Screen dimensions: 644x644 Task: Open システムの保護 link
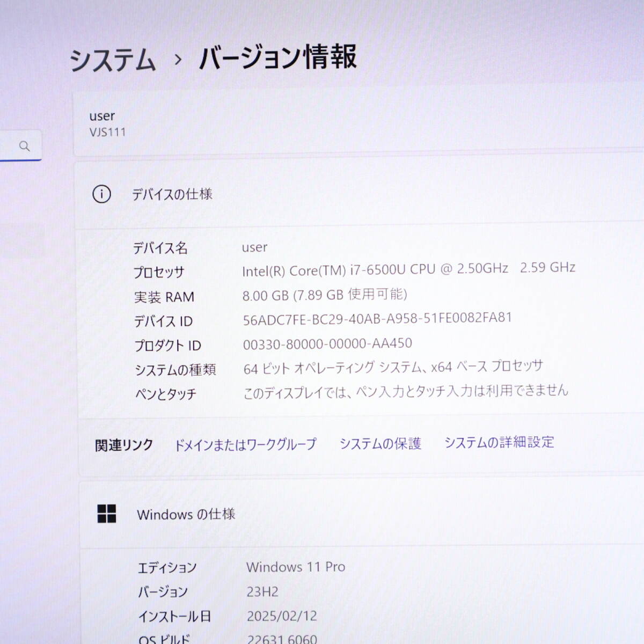pyautogui.click(x=380, y=444)
